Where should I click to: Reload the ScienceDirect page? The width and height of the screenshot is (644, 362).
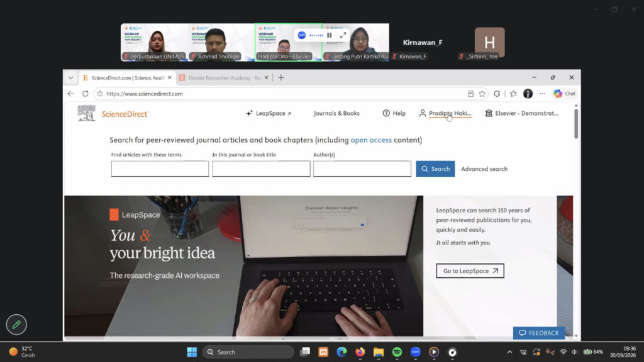[x=85, y=94]
